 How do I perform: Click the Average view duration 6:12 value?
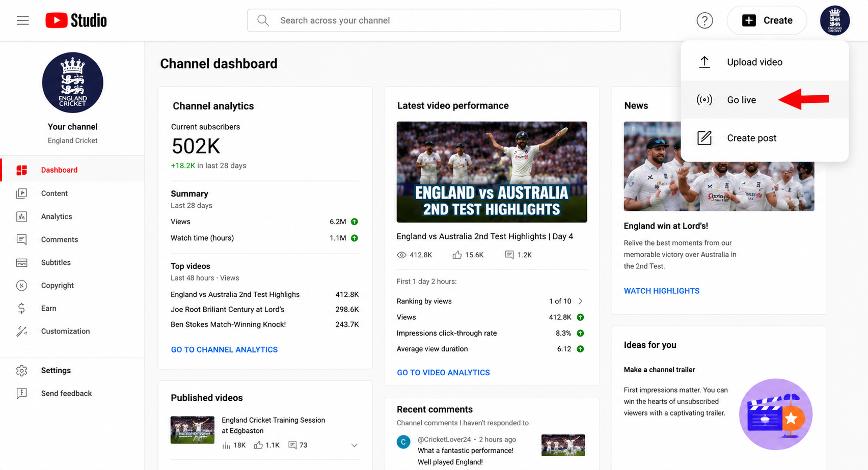564,349
